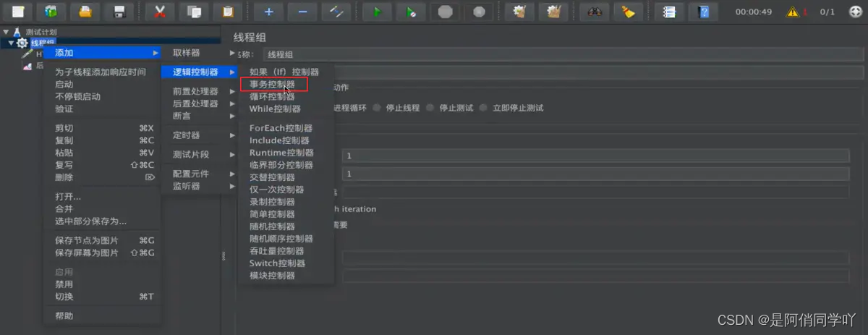Select 循环控制器 menu entry
Image resolution: width=868 pixels, height=335 pixels.
coord(286,96)
